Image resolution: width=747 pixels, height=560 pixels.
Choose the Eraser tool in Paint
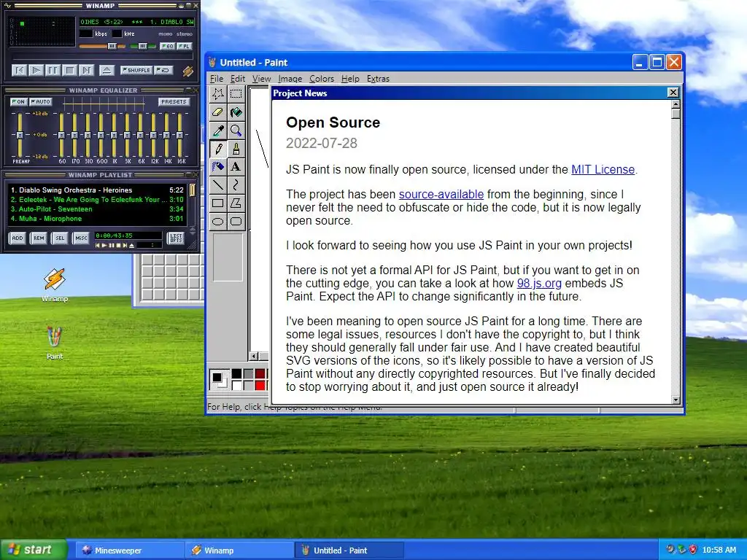pos(218,112)
